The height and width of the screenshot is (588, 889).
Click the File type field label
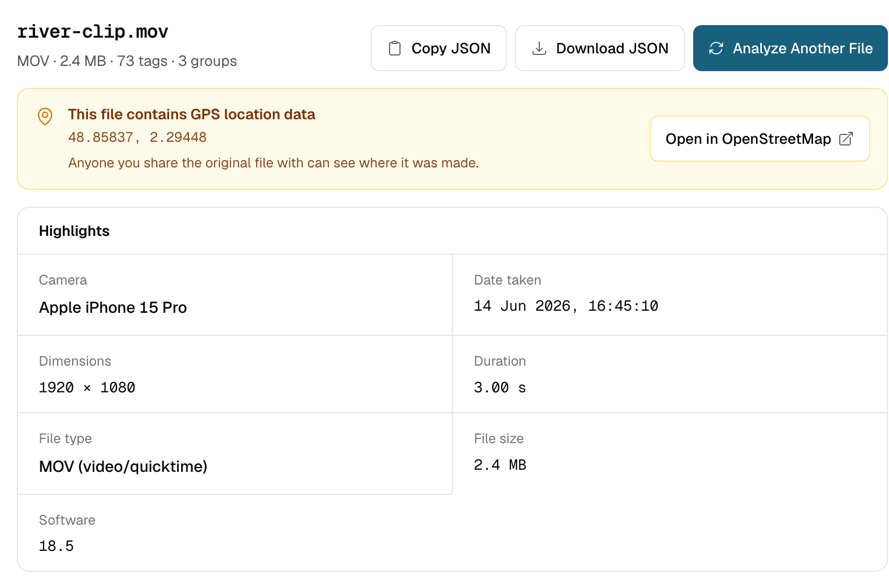(65, 439)
